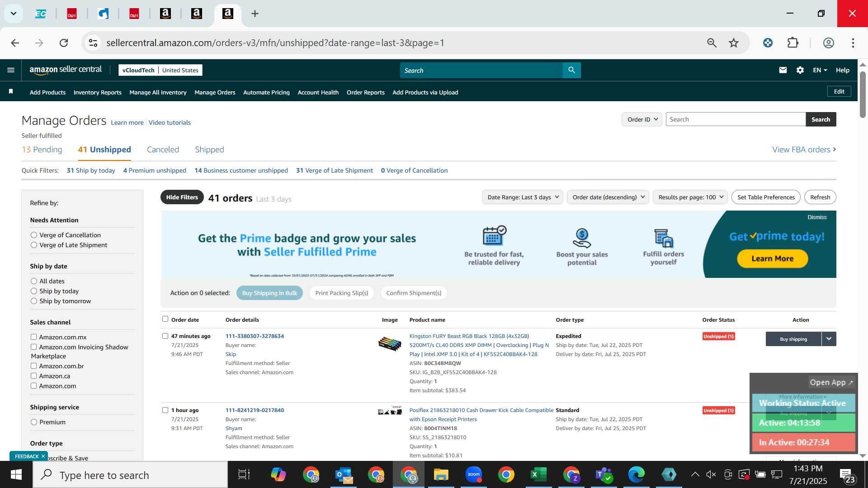This screenshot has width=868, height=488.
Task: Open the tab search dropdown arrow
Action: tap(14, 14)
